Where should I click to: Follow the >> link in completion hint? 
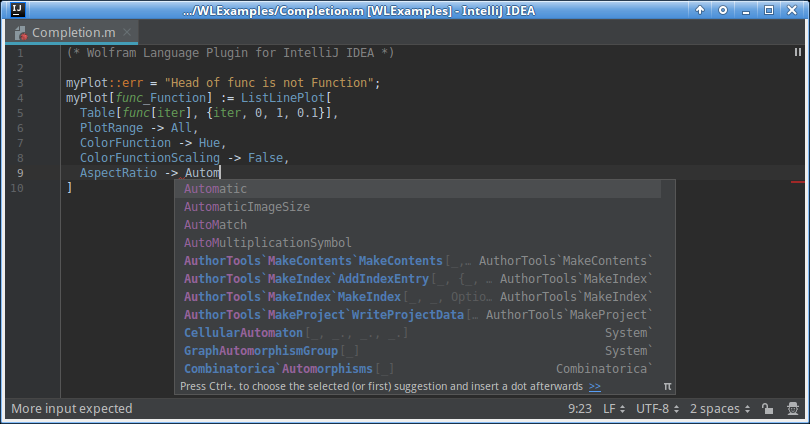(x=595, y=386)
